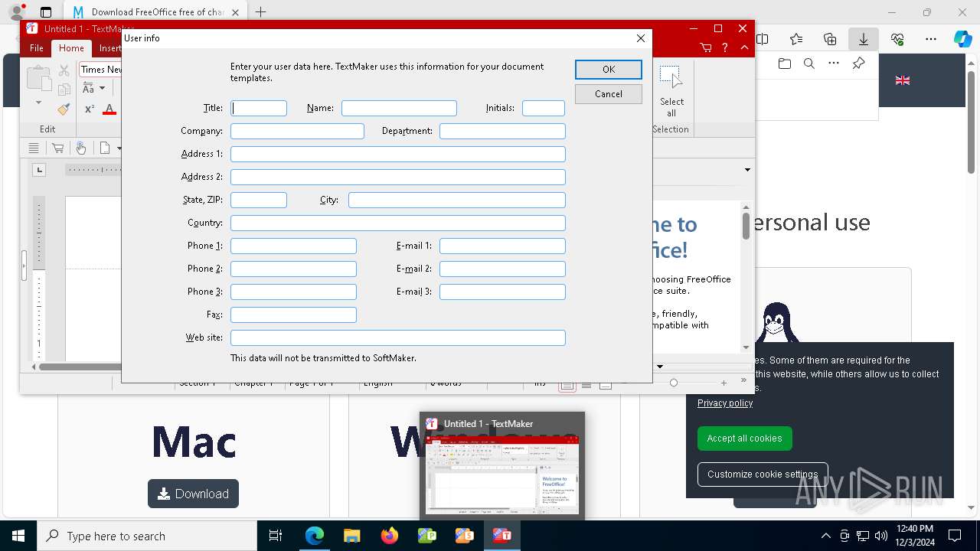Open Edge Settings and more menu
Viewport: 980px width, 551px height.
tap(931, 39)
